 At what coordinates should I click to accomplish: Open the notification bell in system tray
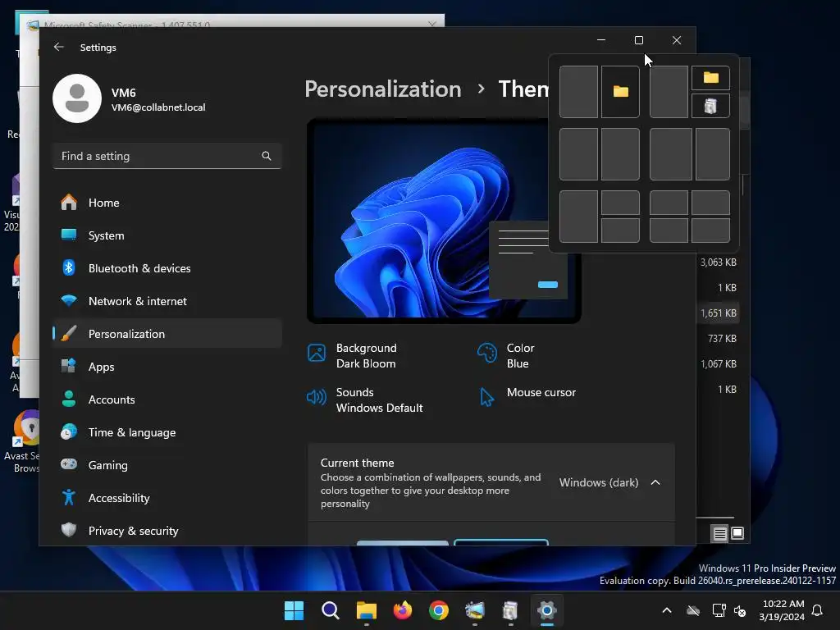click(x=817, y=610)
